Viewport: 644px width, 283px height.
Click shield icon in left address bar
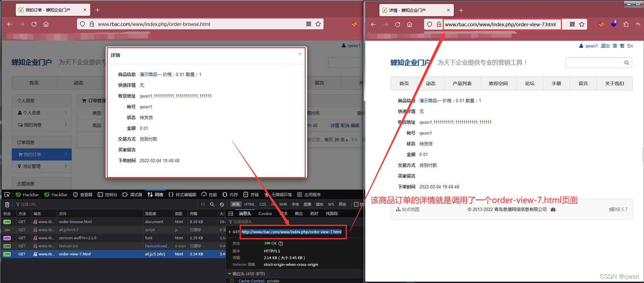(x=82, y=24)
